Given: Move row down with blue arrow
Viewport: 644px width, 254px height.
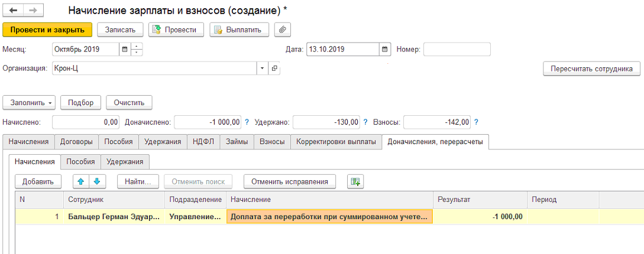Looking at the screenshot, I should [97, 181].
